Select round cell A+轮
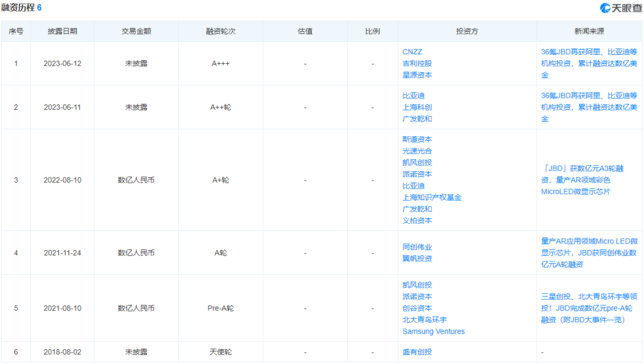Screen dimensions: 644x364 [x=221, y=180]
